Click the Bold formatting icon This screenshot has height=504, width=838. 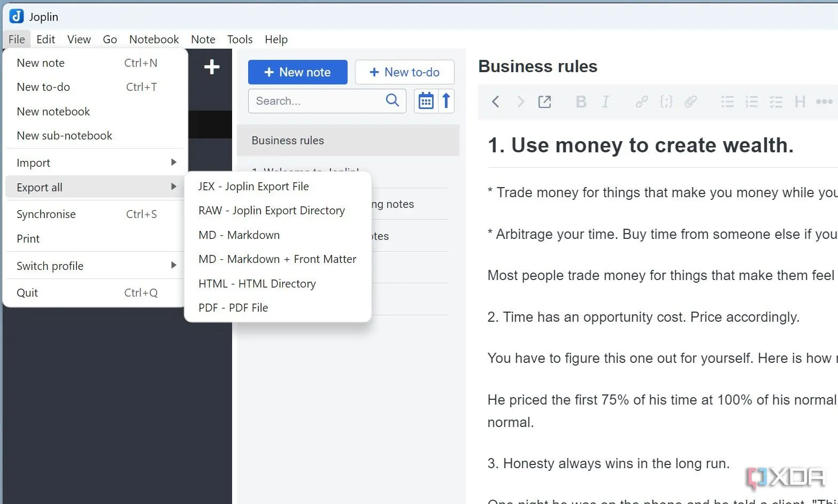pyautogui.click(x=581, y=102)
